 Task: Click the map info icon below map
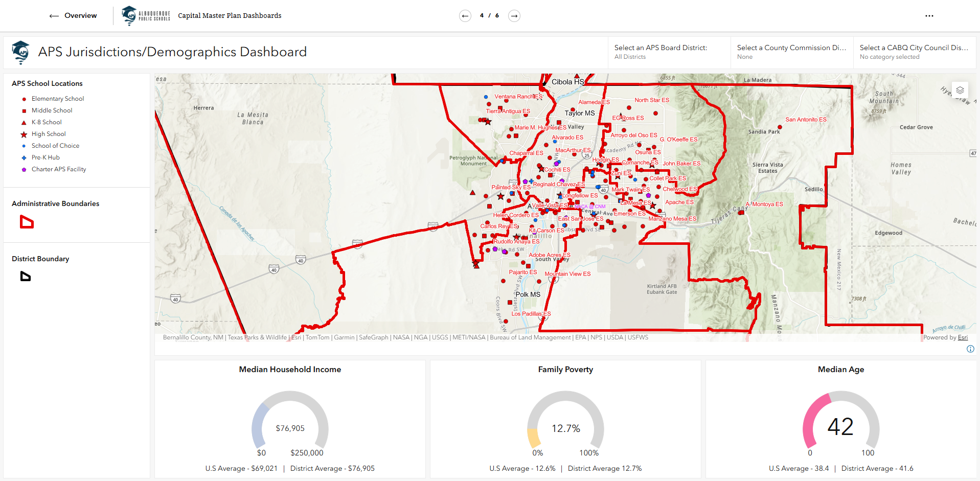(970, 349)
